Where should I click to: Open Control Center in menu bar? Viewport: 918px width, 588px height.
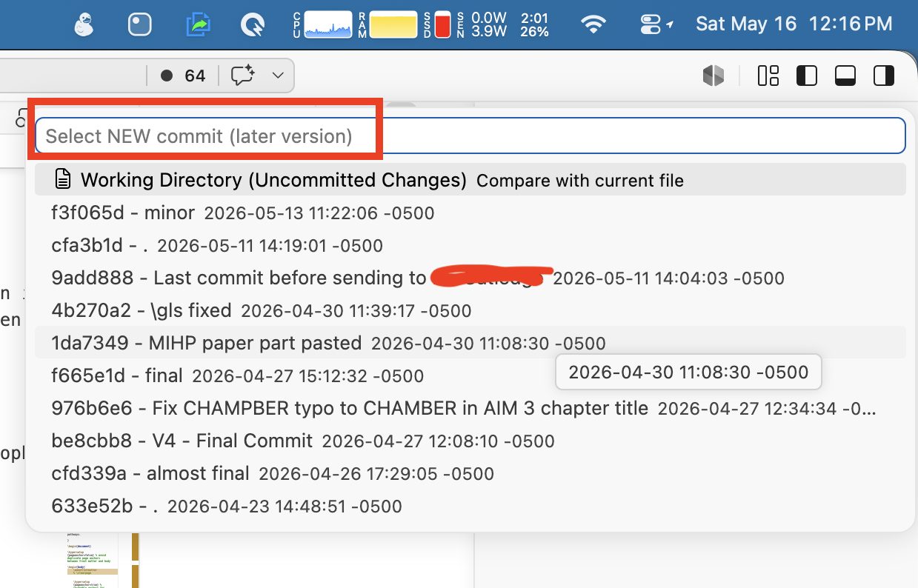click(651, 25)
